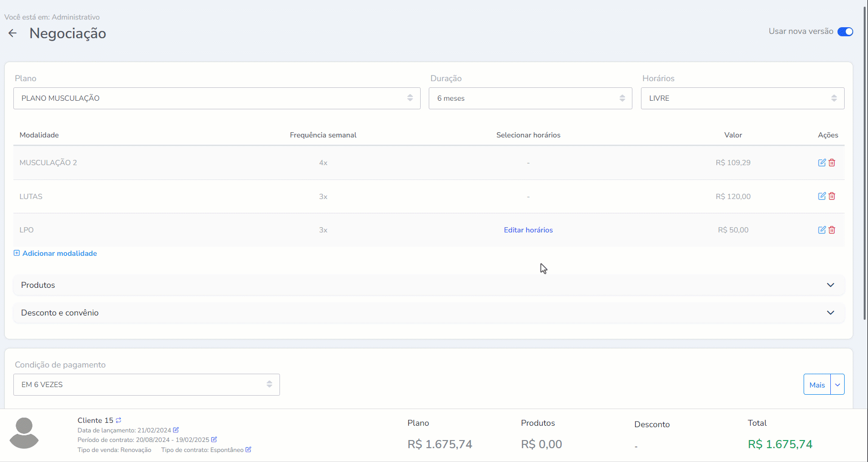
Task: Toggle the Usar nova versão switch
Action: point(845,31)
